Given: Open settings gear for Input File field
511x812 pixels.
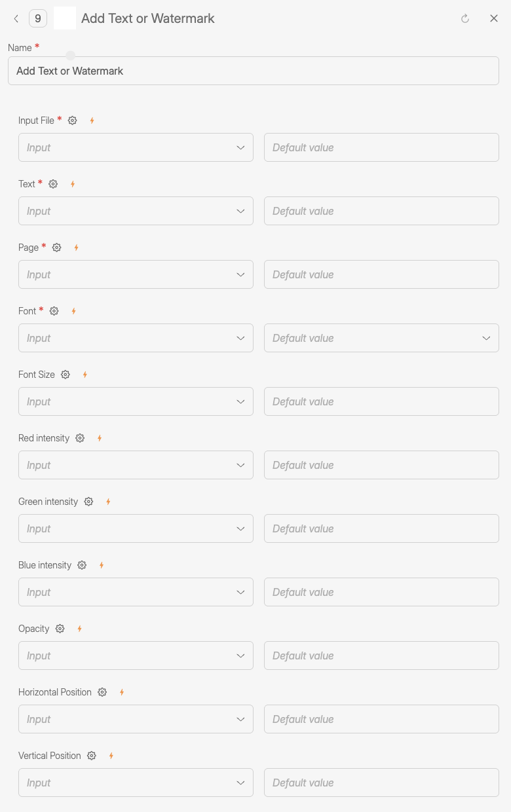Looking at the screenshot, I should [x=72, y=120].
